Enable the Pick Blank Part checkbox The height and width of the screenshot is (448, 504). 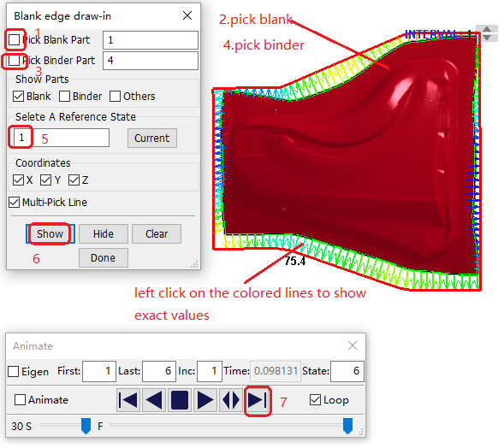pyautogui.click(x=14, y=40)
